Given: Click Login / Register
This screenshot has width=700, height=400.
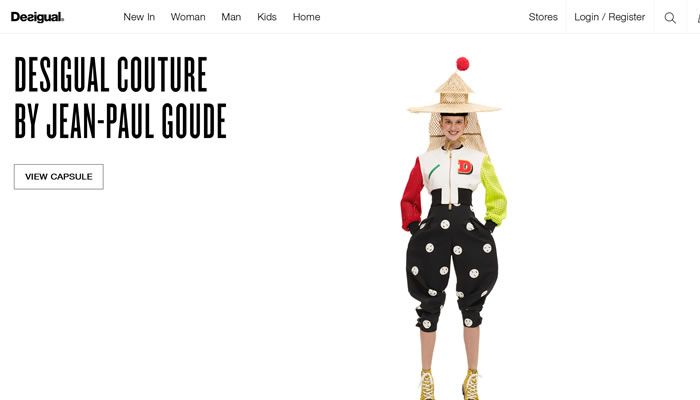Looking at the screenshot, I should click(x=609, y=17).
